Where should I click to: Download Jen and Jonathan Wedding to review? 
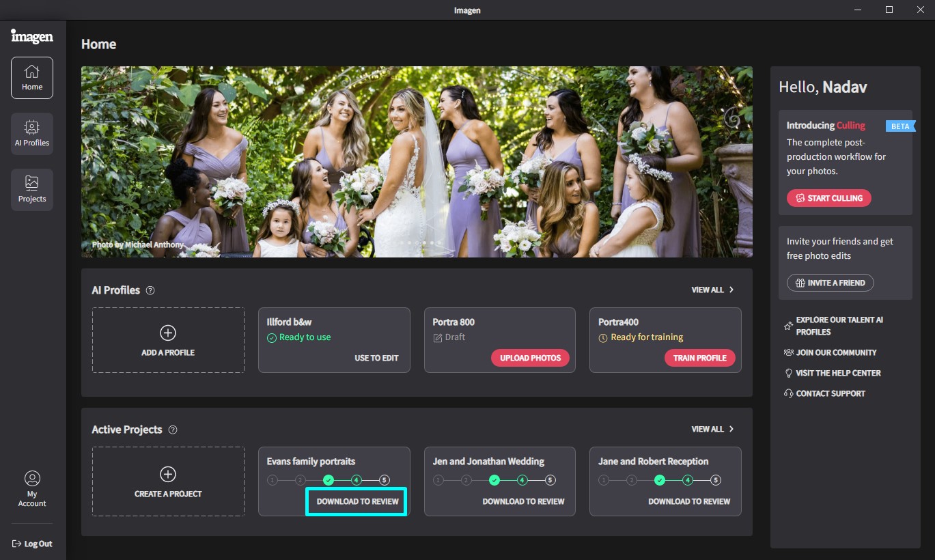point(523,501)
